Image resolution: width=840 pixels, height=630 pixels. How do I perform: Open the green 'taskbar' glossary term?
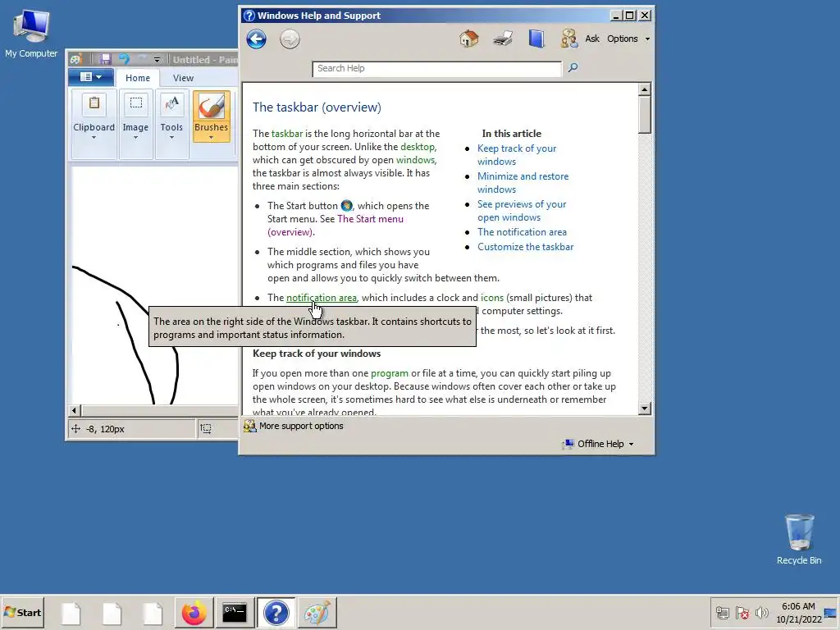tap(287, 134)
